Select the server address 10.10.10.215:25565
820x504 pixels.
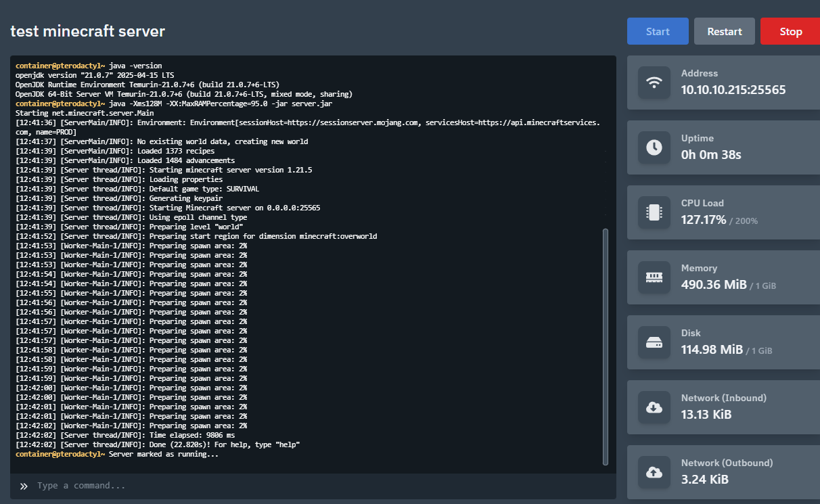[x=733, y=89]
